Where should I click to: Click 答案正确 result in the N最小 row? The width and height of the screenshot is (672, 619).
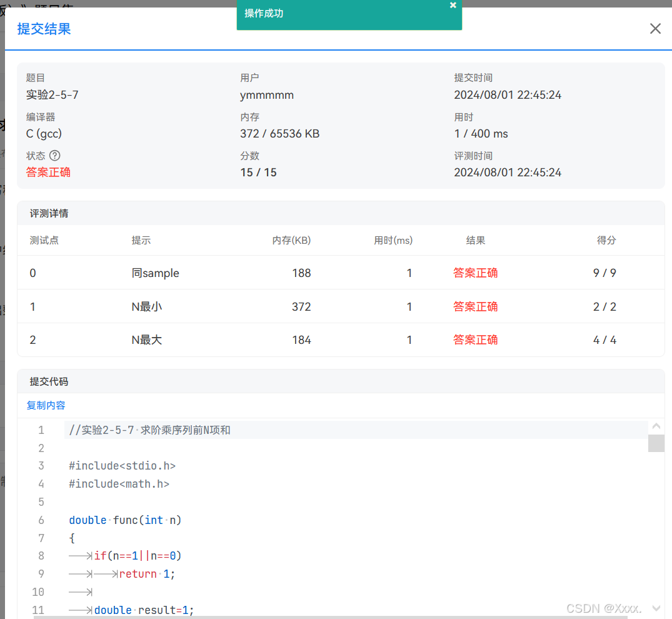[x=475, y=306]
